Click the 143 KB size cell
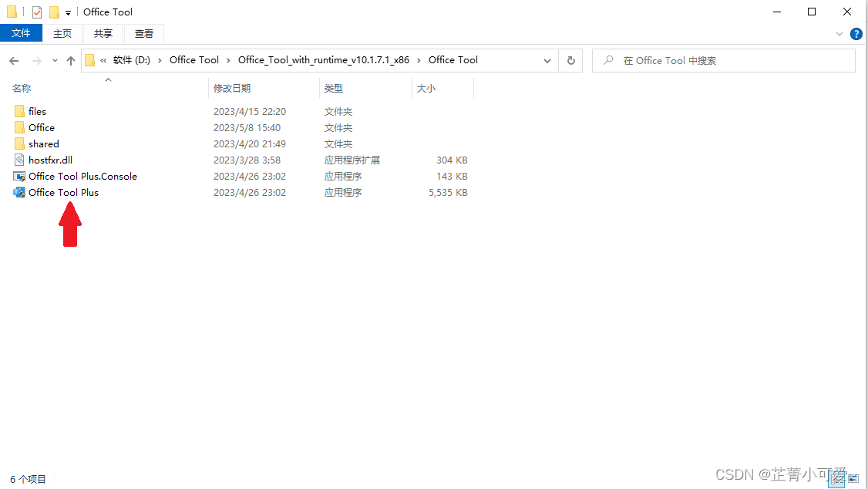Viewport: 868px width, 489px height. (x=452, y=176)
